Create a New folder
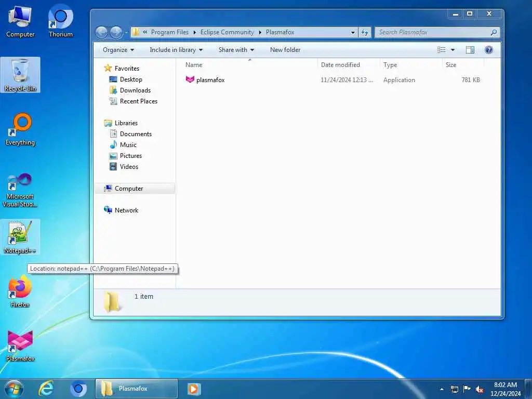Screen dimensions: 532x399 tap(285, 50)
